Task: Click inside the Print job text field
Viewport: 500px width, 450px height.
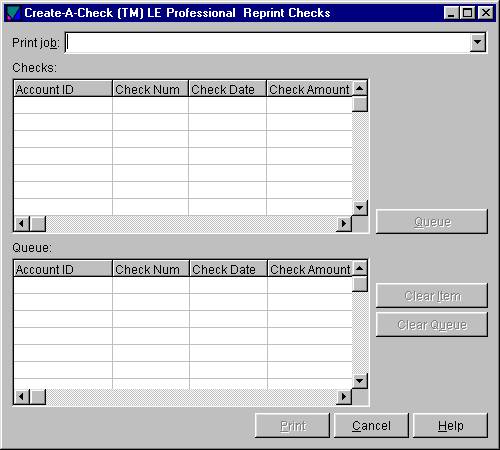Action: [x=268, y=43]
